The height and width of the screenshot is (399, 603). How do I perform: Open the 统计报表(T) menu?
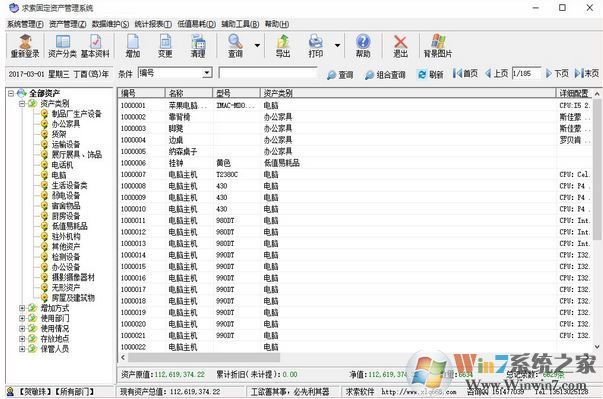tap(153, 24)
